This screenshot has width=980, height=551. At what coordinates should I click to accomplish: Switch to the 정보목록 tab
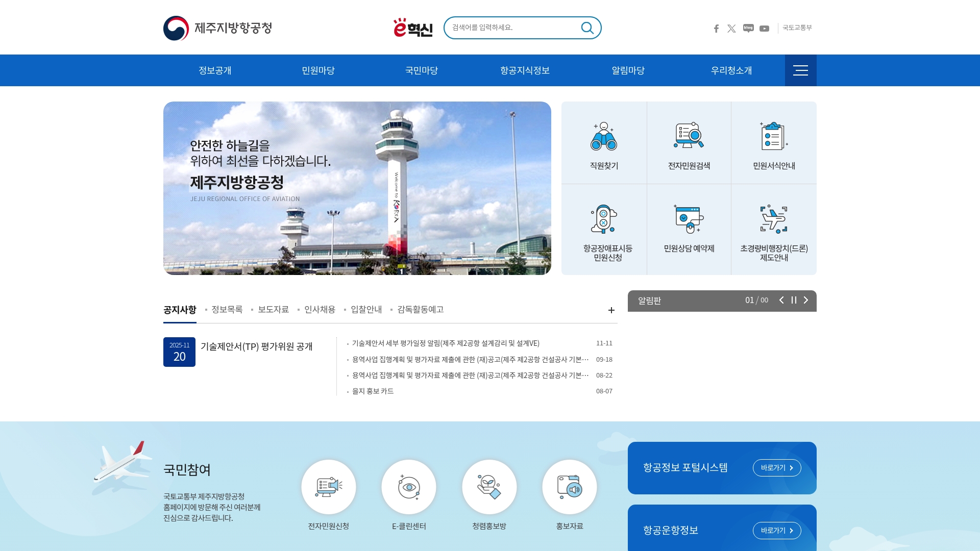[x=227, y=310]
